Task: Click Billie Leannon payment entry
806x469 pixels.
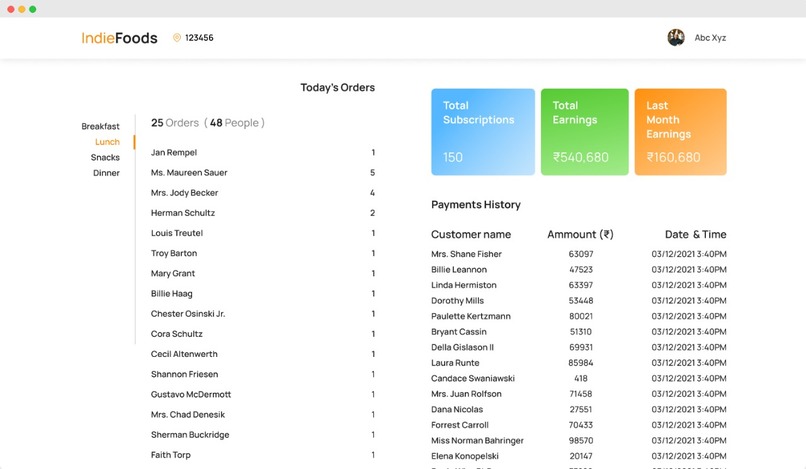Action: point(459,269)
